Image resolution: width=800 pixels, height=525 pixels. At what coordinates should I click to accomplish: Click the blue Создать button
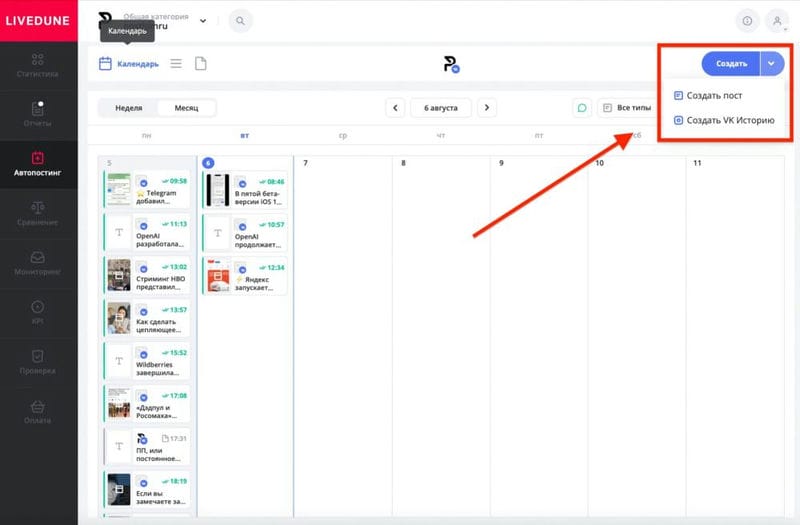tap(731, 64)
